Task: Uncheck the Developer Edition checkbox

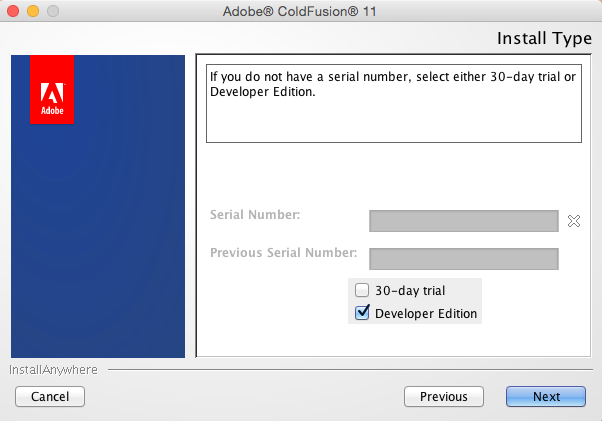Action: tap(362, 313)
